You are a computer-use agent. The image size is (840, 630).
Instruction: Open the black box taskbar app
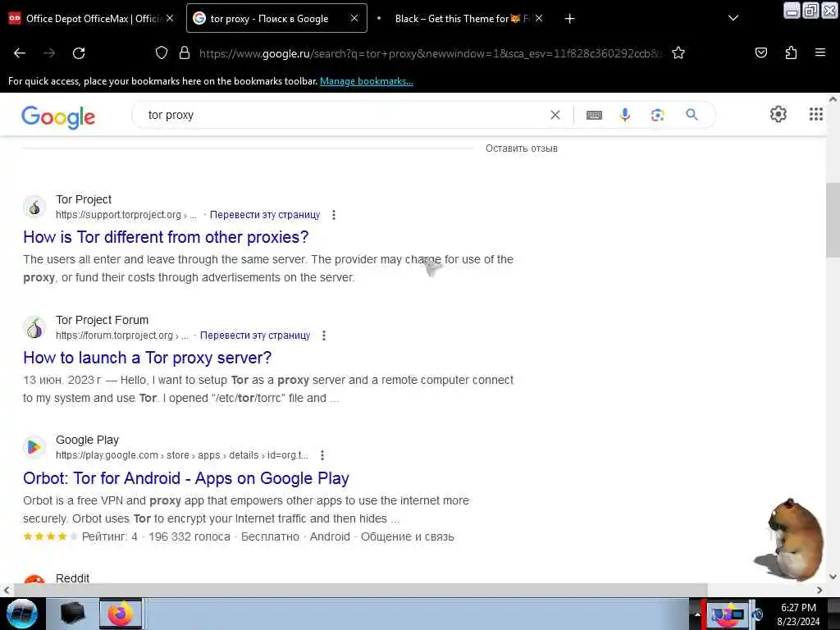coord(72,614)
